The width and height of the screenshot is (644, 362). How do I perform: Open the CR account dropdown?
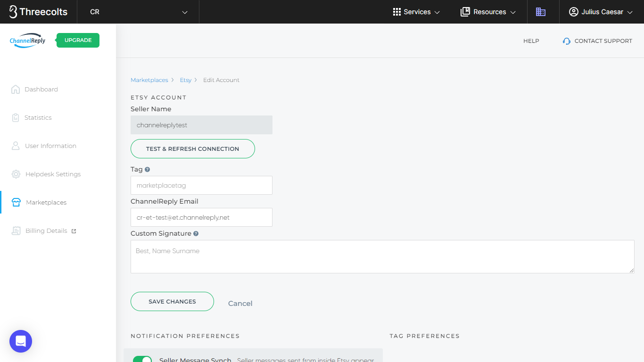click(x=139, y=12)
